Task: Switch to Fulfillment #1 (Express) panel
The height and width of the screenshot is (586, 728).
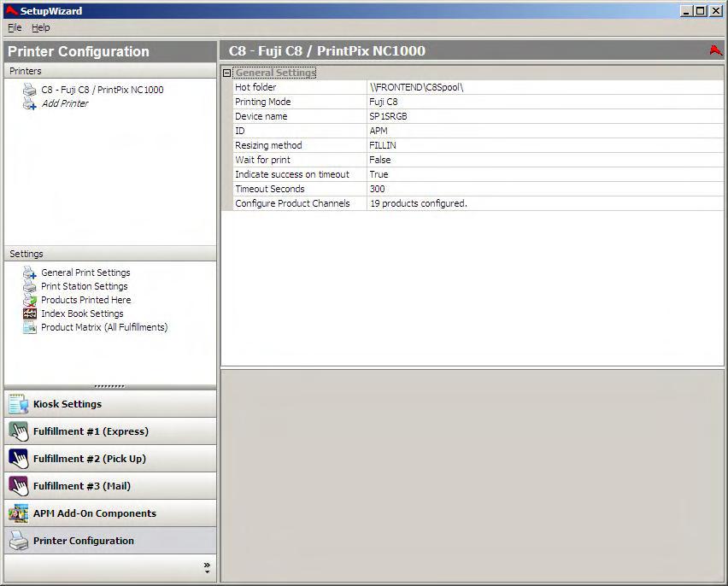Action: pyautogui.click(x=110, y=431)
